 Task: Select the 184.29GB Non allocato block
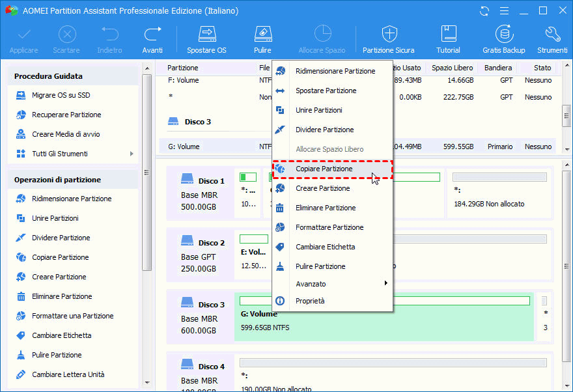[499, 193]
